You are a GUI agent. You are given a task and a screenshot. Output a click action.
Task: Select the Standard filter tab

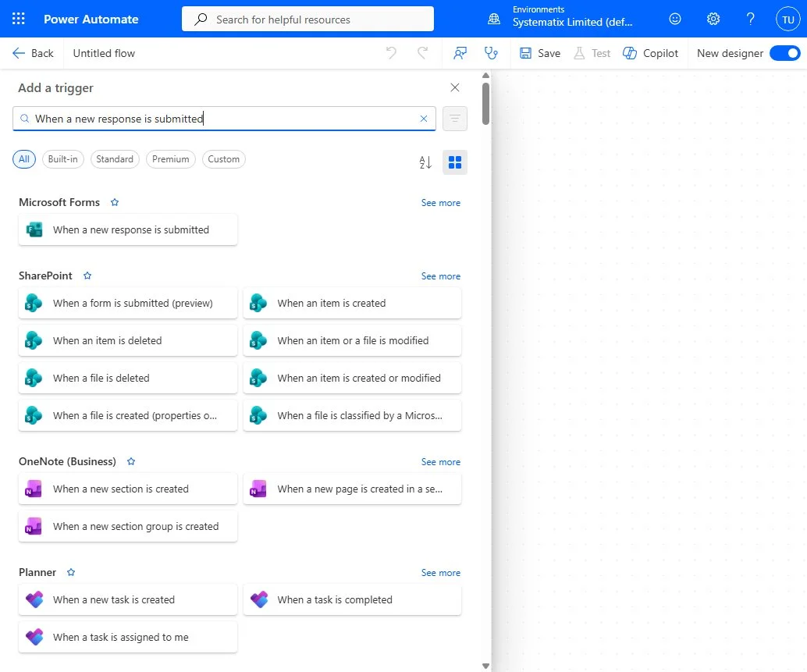[x=115, y=159]
